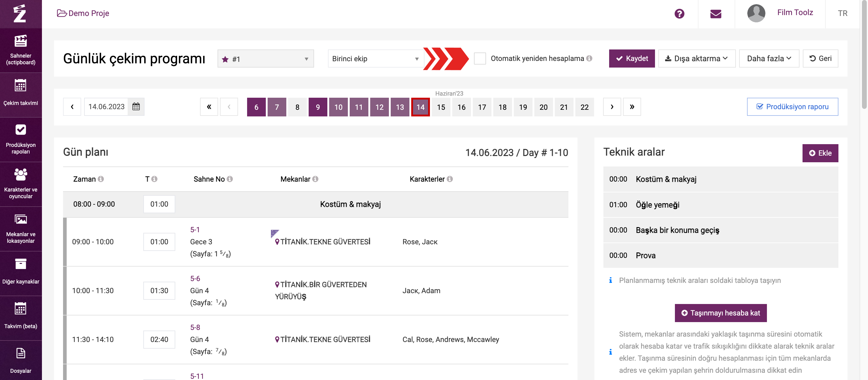
Task: Open Karakterler ve oyuncular in the sidebar
Action: [21, 184]
